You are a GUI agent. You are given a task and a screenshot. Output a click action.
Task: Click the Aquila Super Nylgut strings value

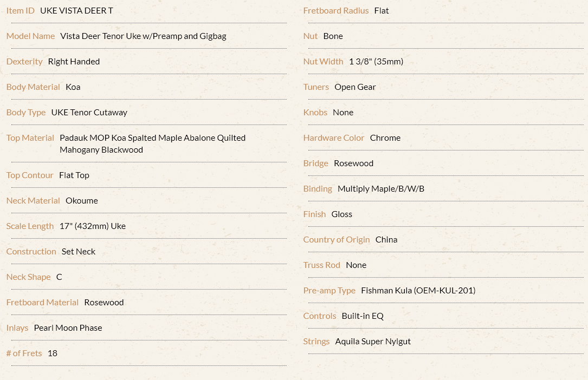pos(373,342)
